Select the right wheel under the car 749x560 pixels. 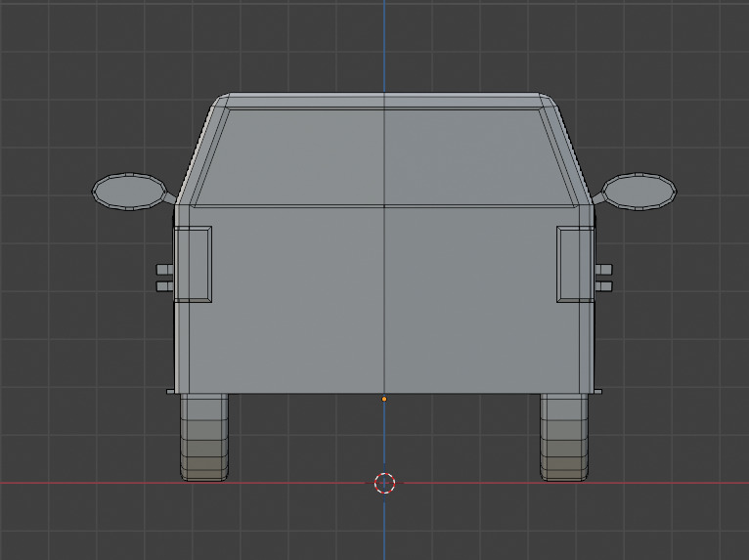point(564,437)
